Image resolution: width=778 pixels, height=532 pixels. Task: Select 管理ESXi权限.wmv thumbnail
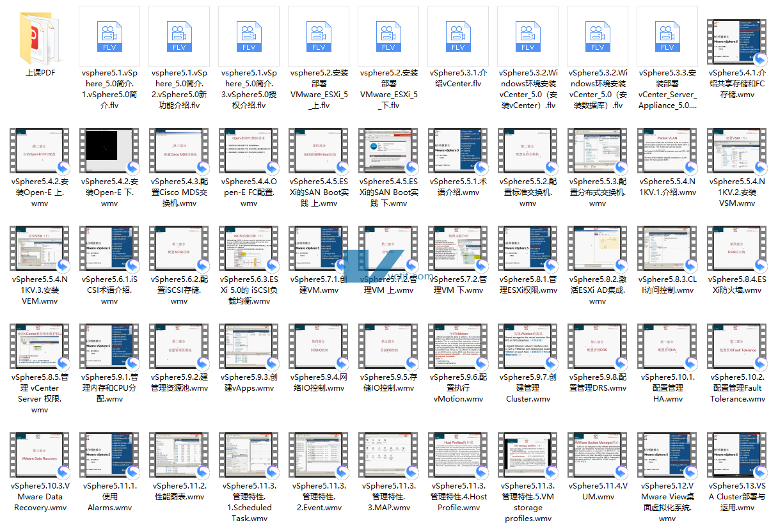pos(528,249)
